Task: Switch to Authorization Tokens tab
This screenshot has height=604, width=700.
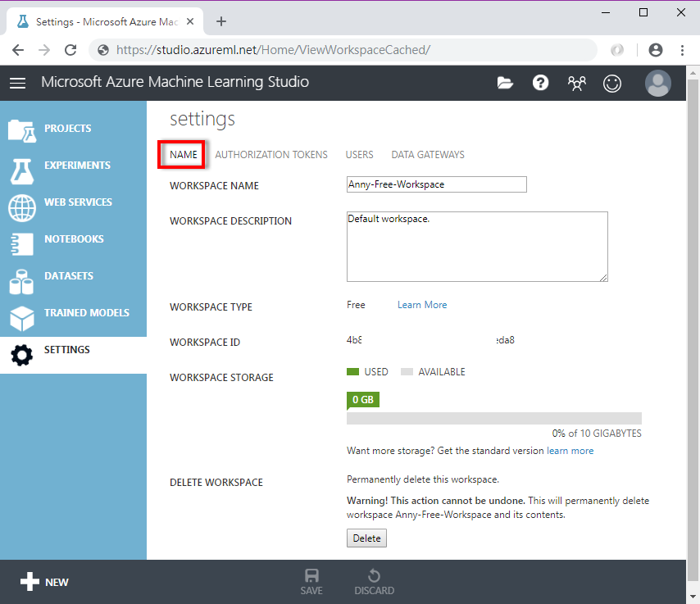Action: click(271, 154)
